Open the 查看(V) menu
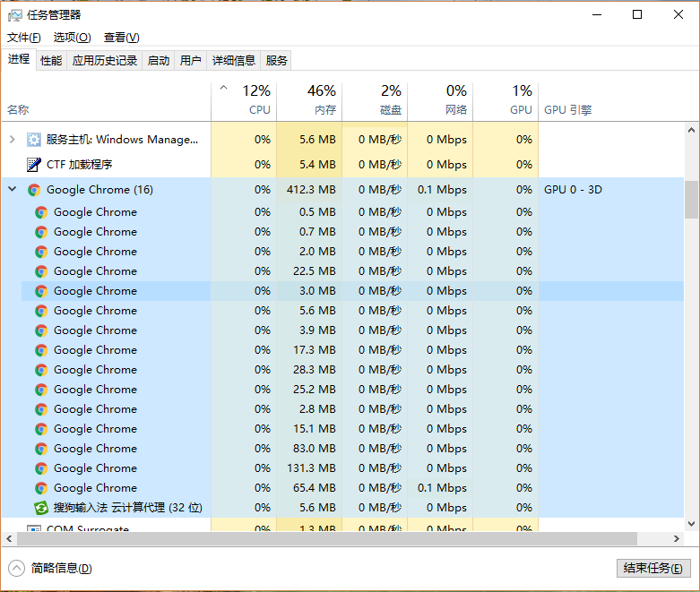 point(121,38)
